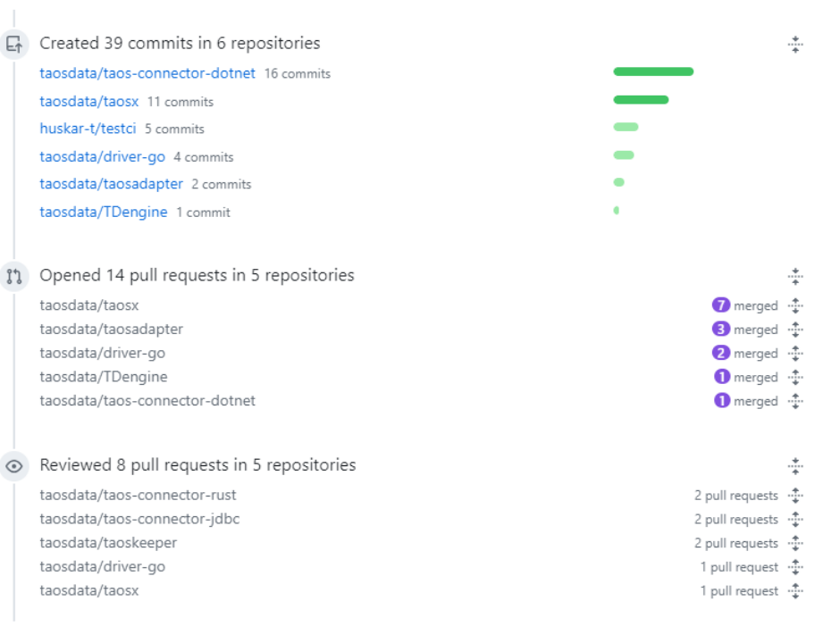This screenshot has width=840, height=643.
Task: Open taosdata/TDengine commits repository link
Action: pos(104,212)
